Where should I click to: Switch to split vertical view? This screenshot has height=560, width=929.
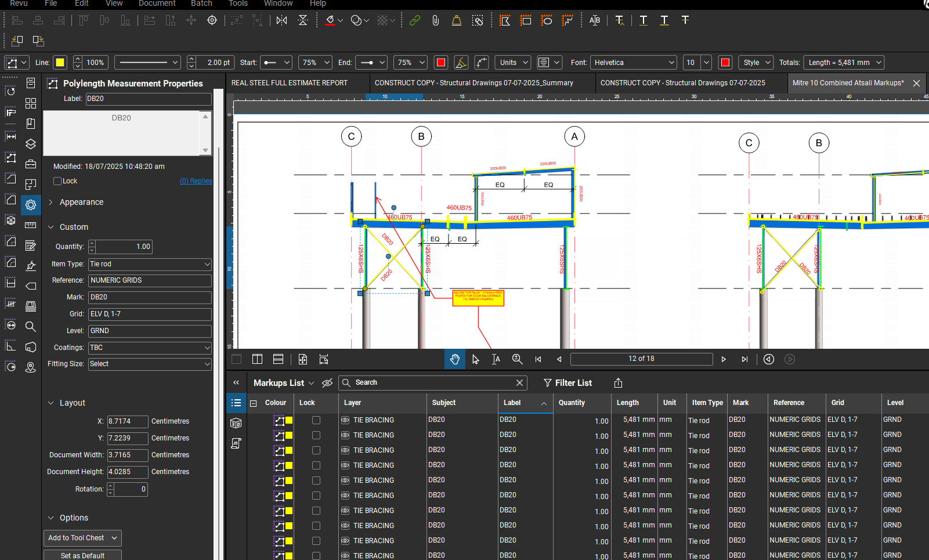(257, 359)
